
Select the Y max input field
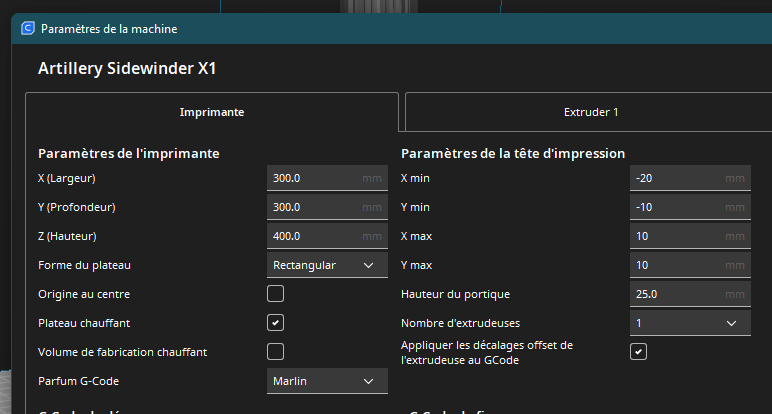point(678,265)
